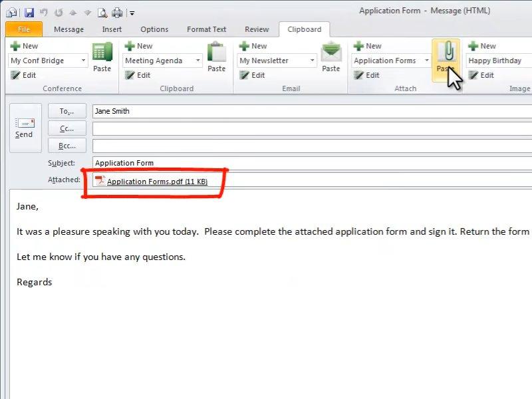
Task: Send the email with the Send button
Action: [x=25, y=128]
